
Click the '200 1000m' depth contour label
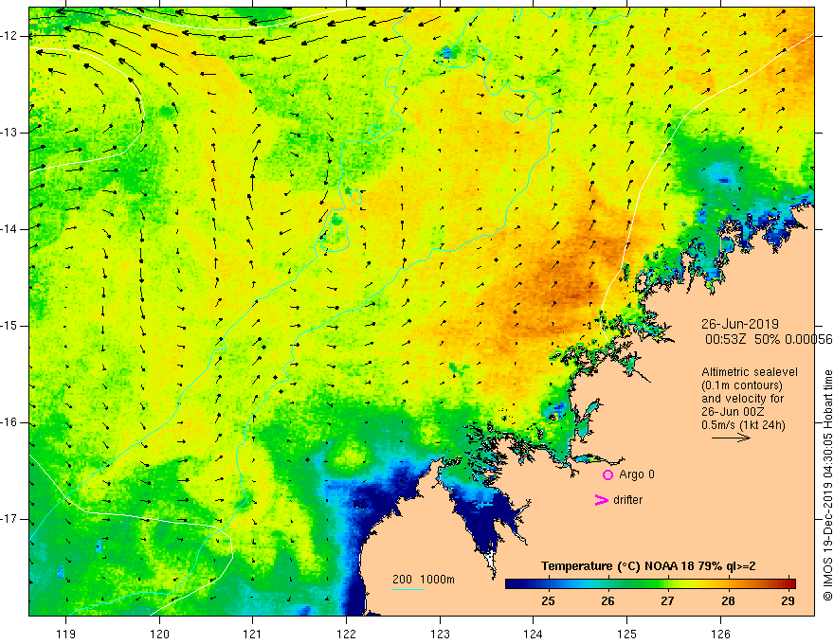pyautogui.click(x=424, y=580)
